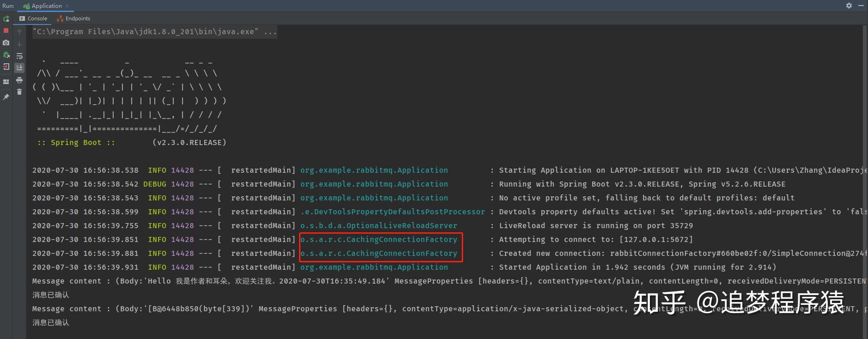Print the console output
This screenshot has height=339, width=868.
(x=19, y=80)
